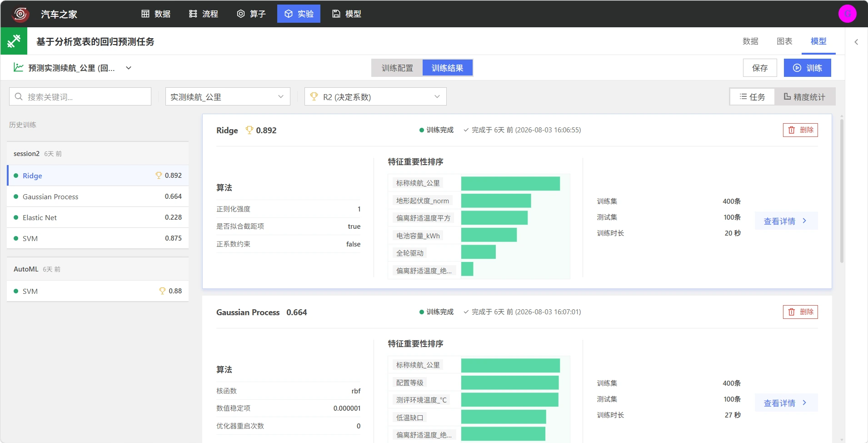868x443 pixels.
Task: Switch to the 图表 tab
Action: 784,41
